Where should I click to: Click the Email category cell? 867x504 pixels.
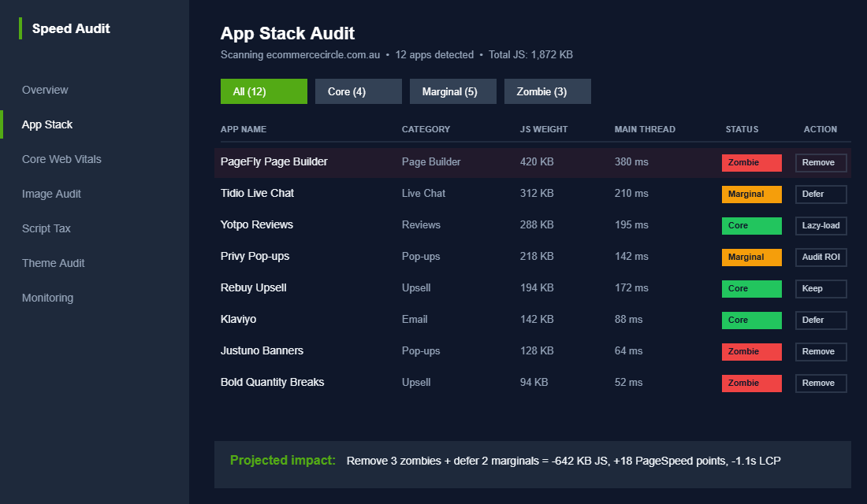tap(414, 320)
